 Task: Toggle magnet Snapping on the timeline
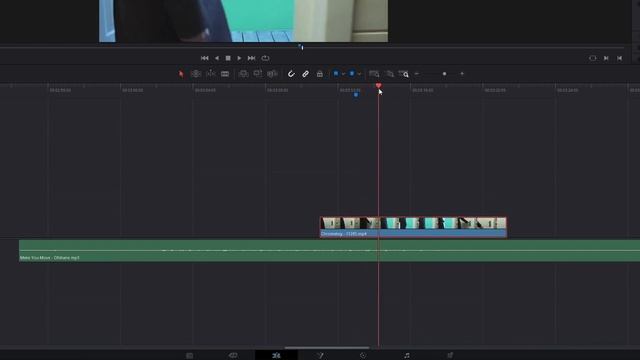[x=291, y=74]
